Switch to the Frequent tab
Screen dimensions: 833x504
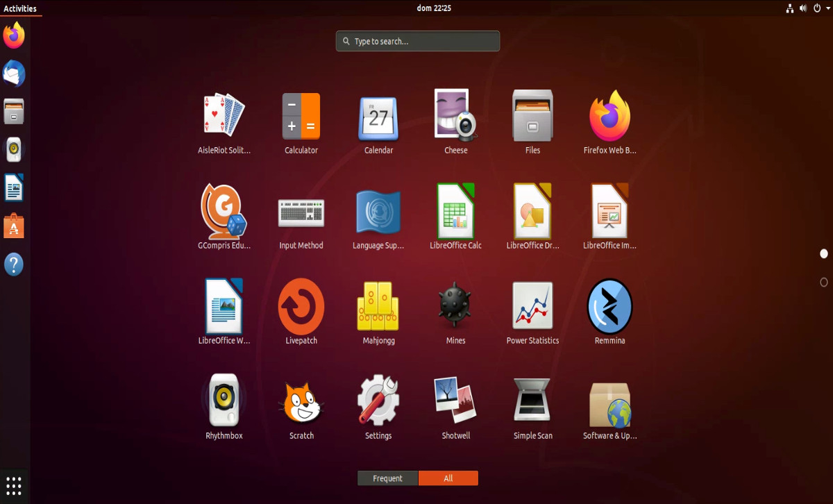point(387,478)
